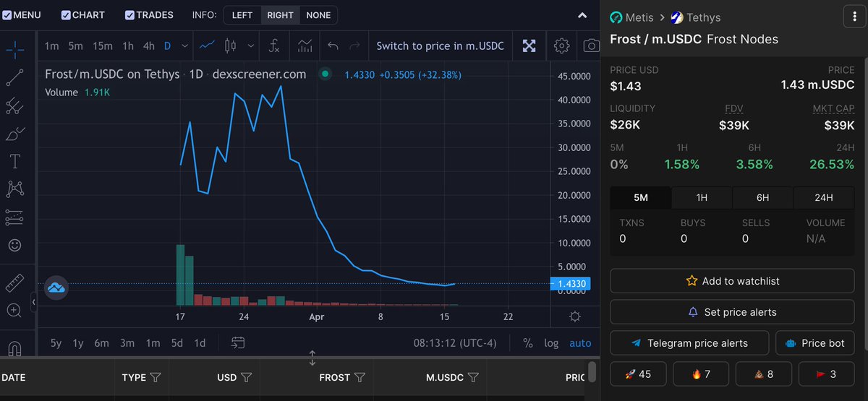
Task: Open the indicators fx menu
Action: (274, 46)
